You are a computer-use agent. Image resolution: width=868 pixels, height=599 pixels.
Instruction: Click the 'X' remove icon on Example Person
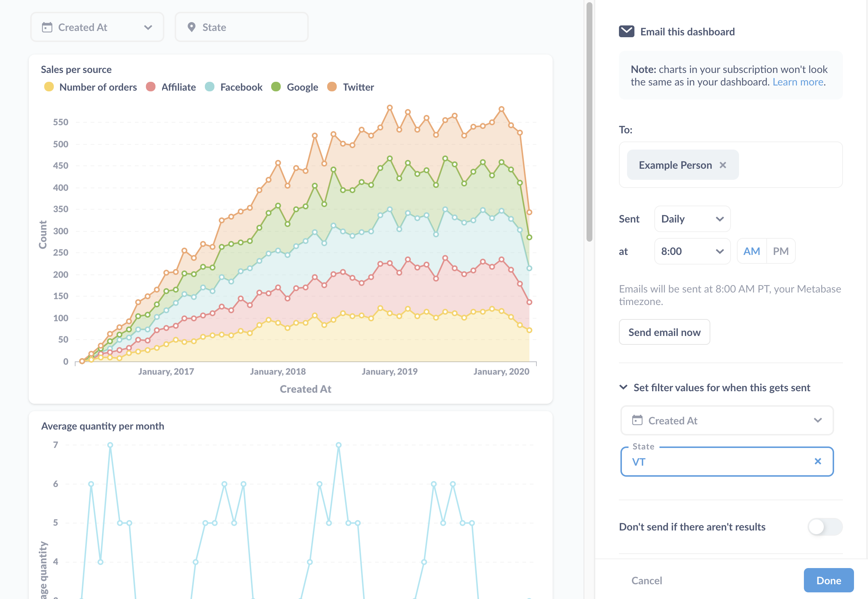[x=724, y=165]
